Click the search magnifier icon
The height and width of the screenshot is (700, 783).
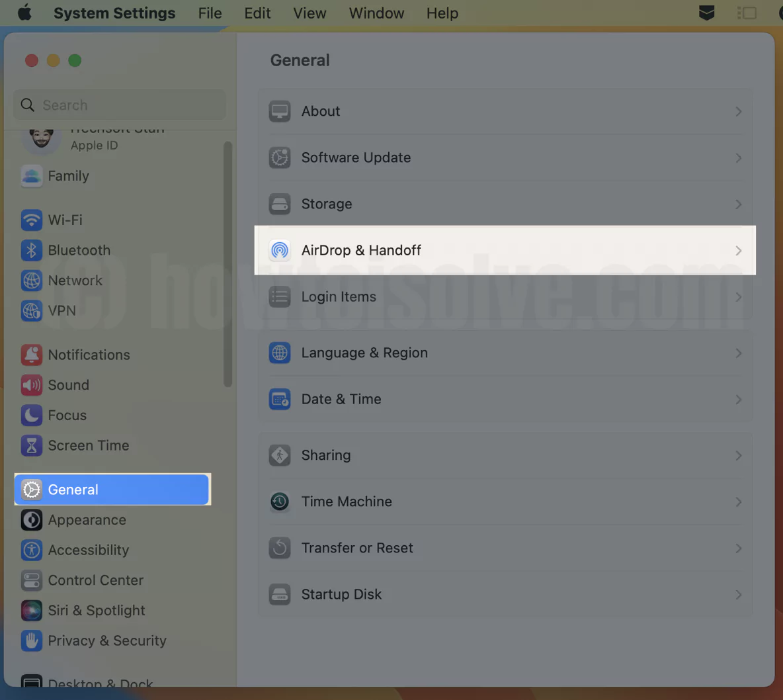click(28, 105)
